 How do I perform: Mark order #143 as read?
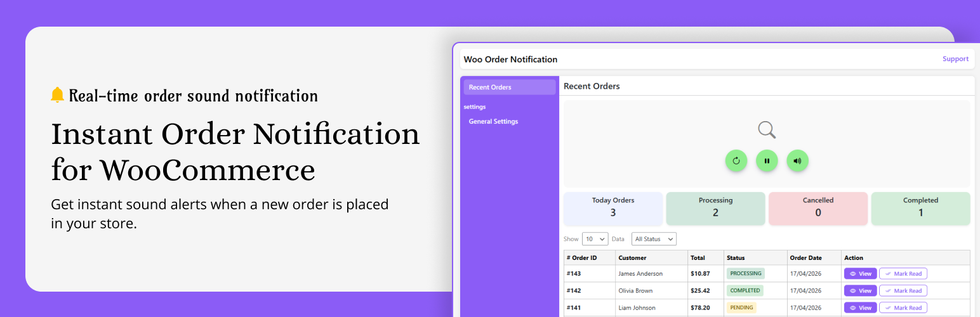(903, 274)
